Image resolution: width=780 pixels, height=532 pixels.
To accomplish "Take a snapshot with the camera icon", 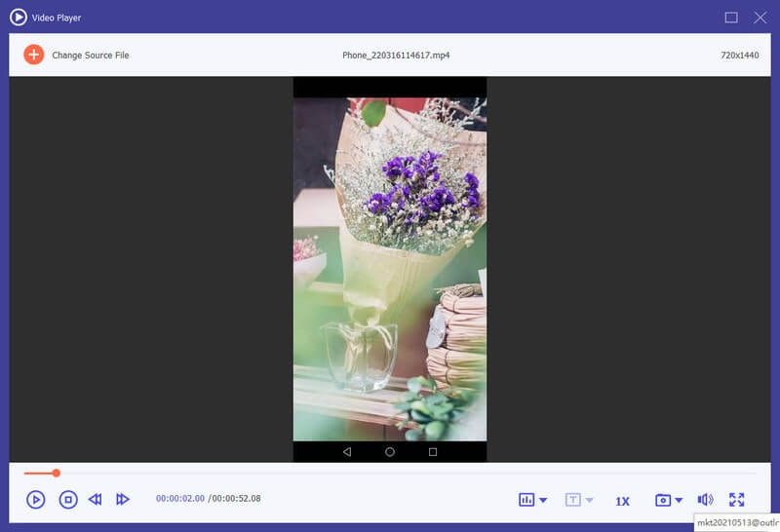I will point(663,500).
